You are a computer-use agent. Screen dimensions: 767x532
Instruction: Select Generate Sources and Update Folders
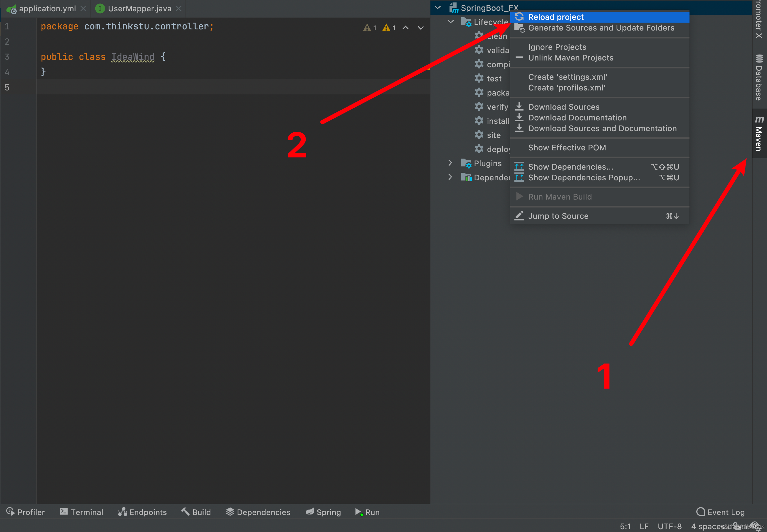[x=601, y=28]
